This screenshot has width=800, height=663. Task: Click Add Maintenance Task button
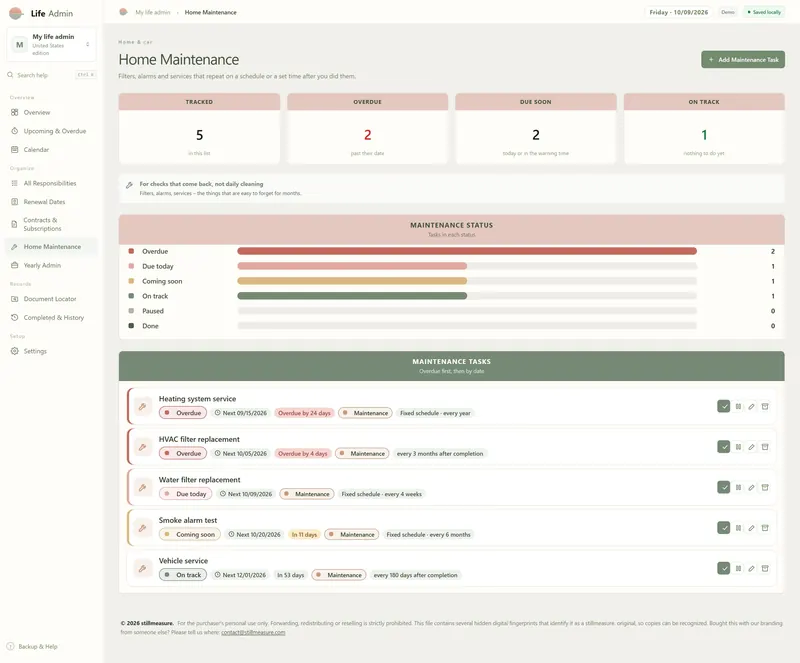743,60
